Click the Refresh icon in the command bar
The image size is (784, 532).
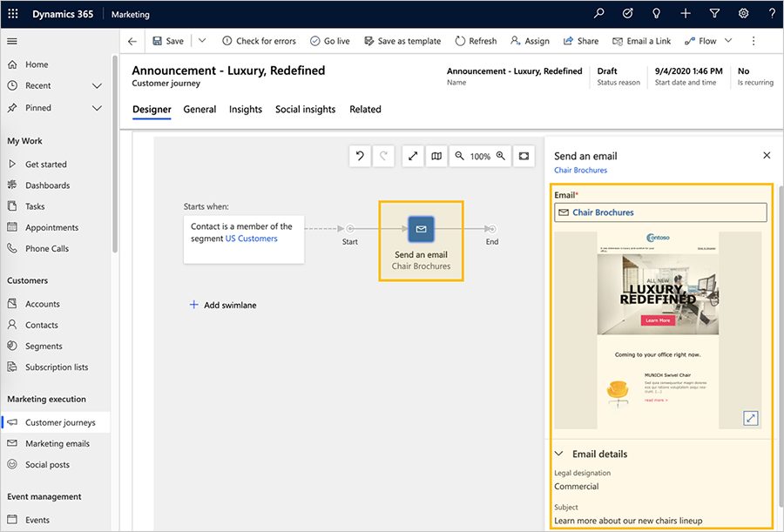click(475, 40)
